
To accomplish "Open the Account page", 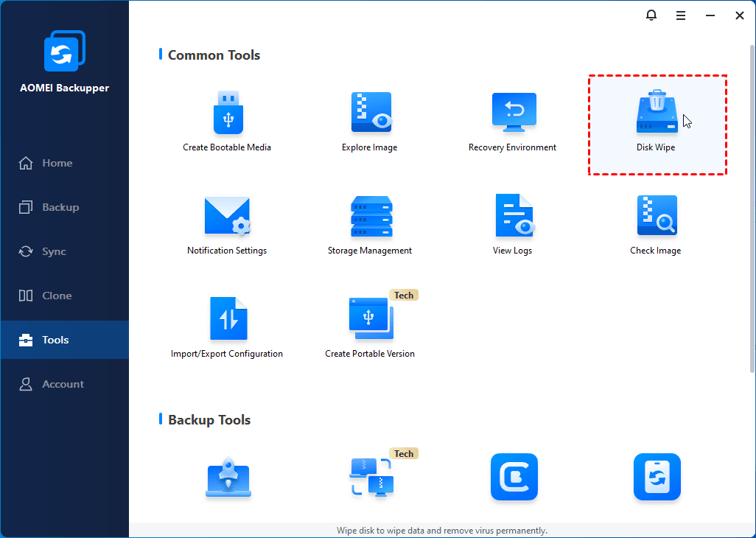I will pyautogui.click(x=63, y=384).
